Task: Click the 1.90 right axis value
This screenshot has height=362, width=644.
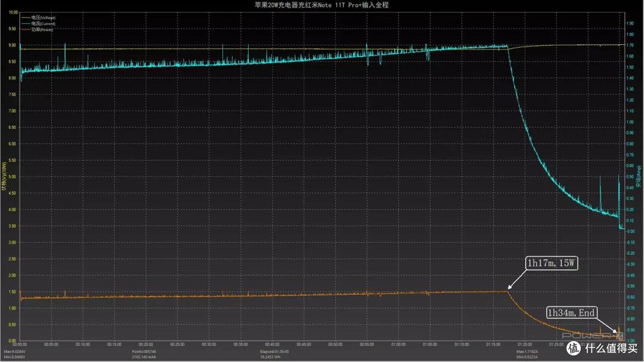Action: tap(630, 23)
